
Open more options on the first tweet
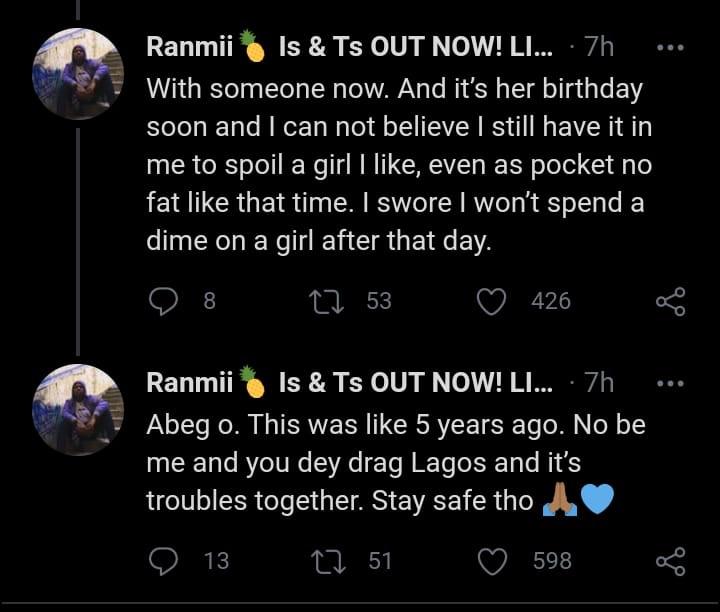point(669,46)
